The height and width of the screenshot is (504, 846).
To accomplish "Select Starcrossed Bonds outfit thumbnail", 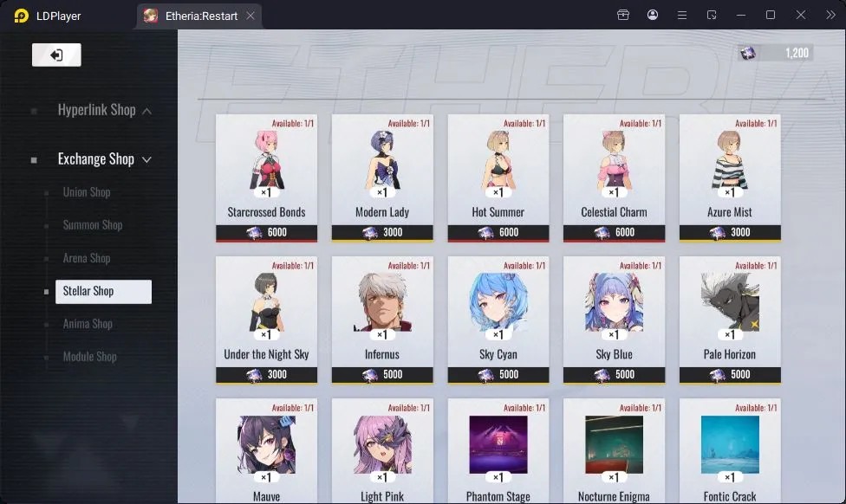I will [266, 160].
